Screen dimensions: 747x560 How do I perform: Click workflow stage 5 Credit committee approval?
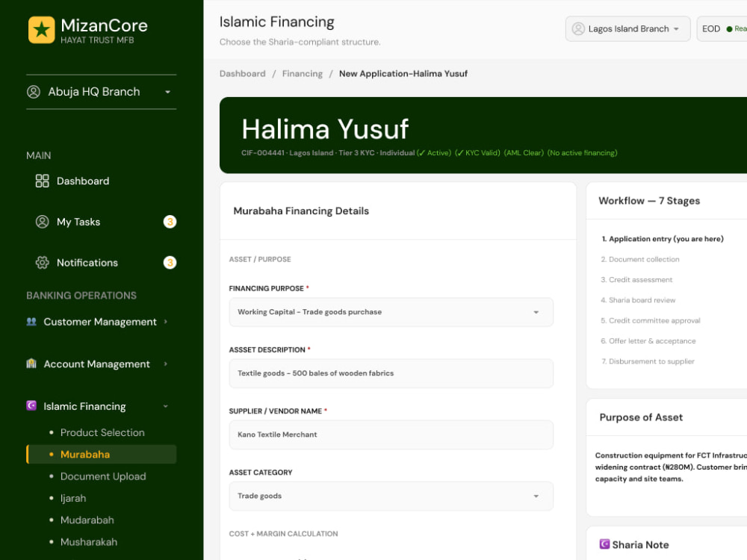coord(651,320)
